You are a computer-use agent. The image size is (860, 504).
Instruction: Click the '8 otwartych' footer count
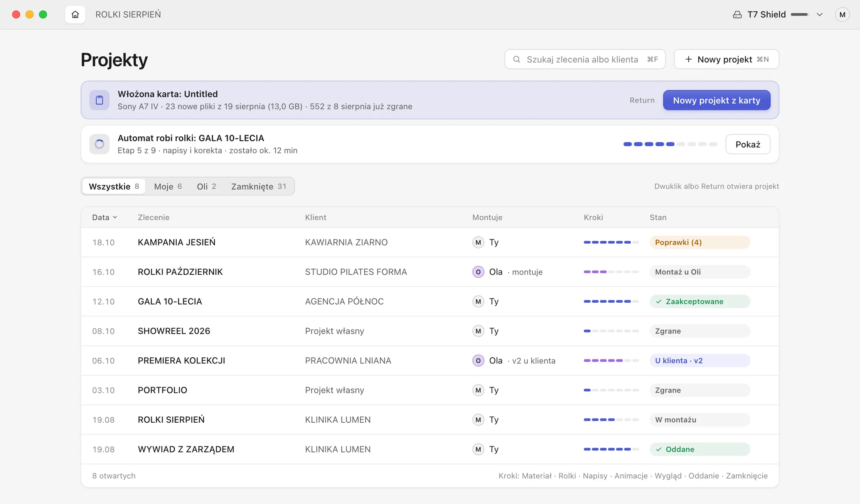pyautogui.click(x=114, y=476)
